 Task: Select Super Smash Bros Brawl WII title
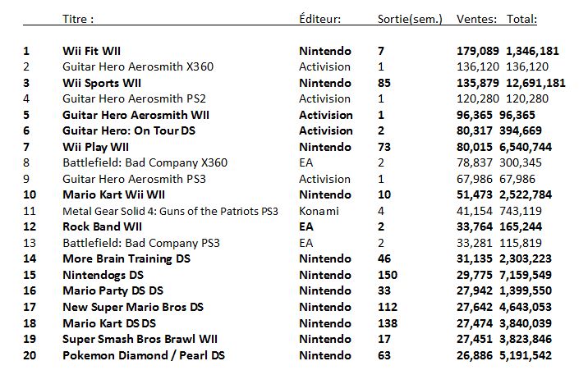140,339
